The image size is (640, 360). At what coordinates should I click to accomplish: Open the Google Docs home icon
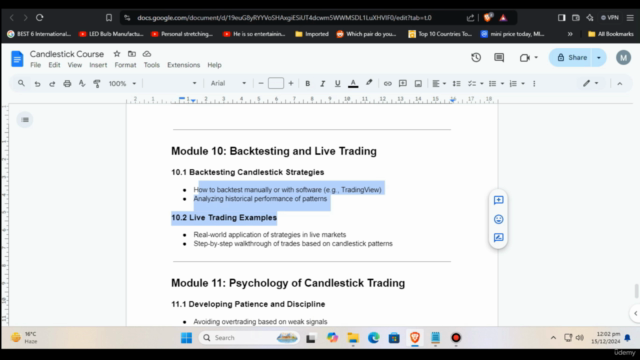(x=17, y=59)
